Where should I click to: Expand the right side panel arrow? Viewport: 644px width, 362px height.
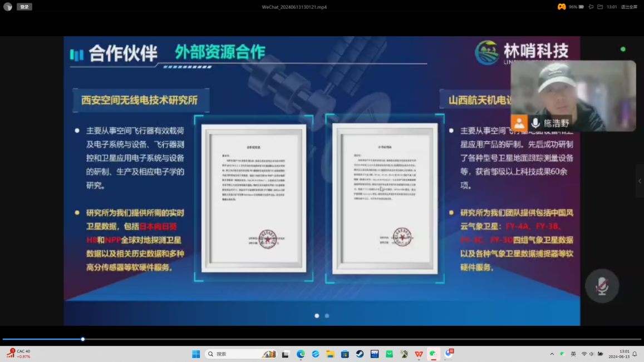coord(640,181)
